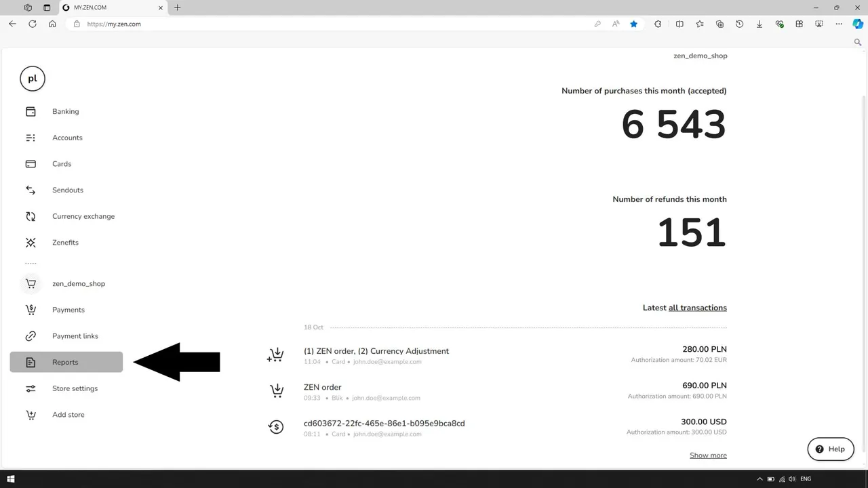Open the all transactions link
Viewport: 868px width, 488px height.
tap(698, 308)
